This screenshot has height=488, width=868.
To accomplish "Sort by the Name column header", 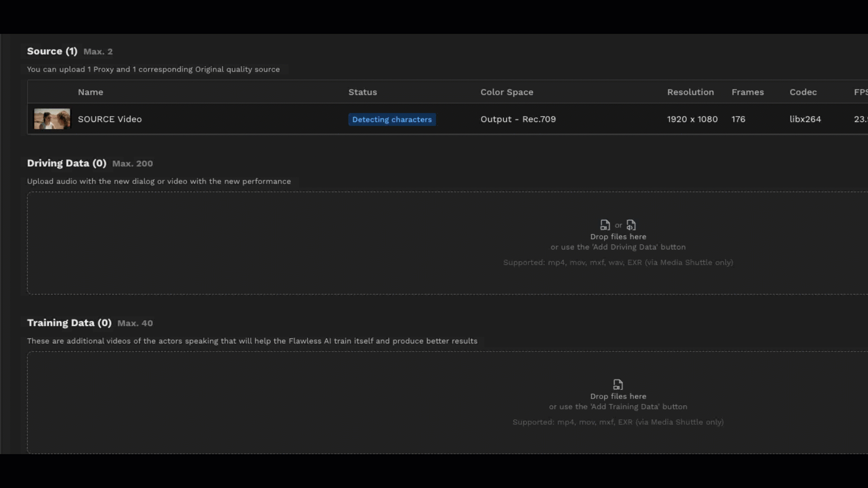I will [90, 92].
